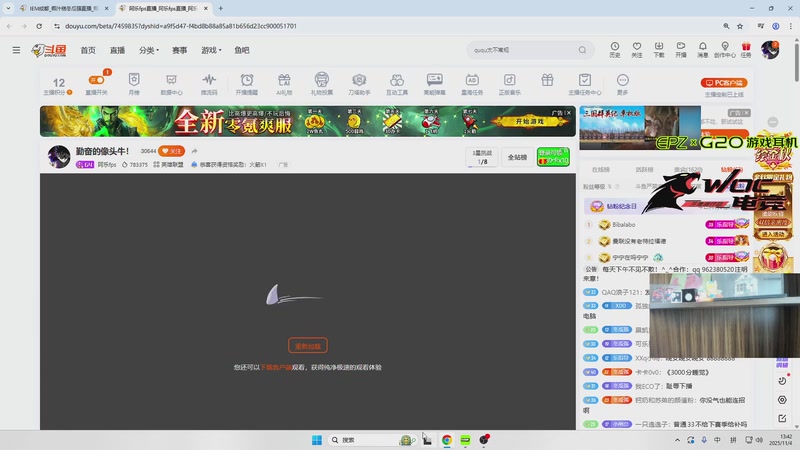
Task: Open the browser tab list chevron
Action: pos(8,8)
